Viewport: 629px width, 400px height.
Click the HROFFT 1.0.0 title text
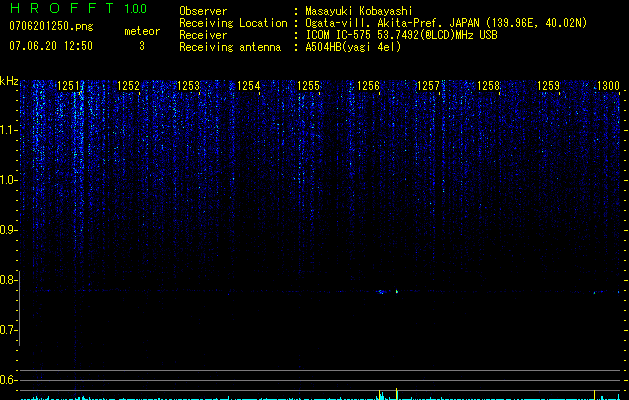pos(78,8)
